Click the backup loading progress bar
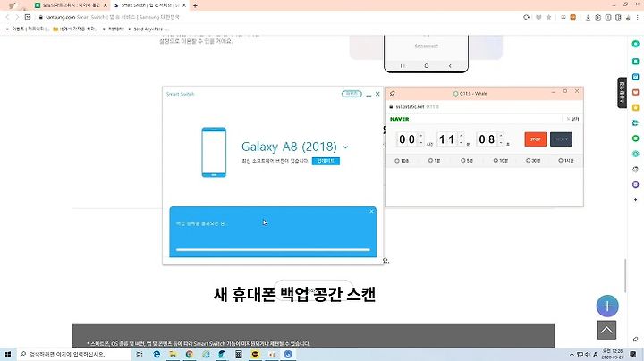 tap(273, 249)
